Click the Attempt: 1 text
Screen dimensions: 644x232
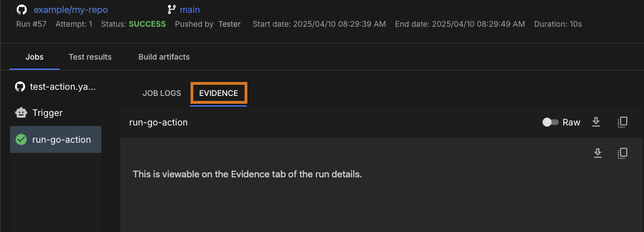click(74, 25)
